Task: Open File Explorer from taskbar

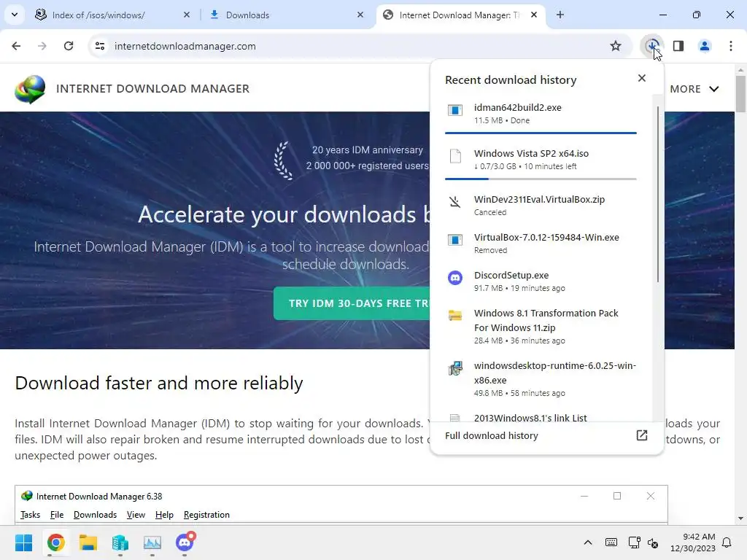Action: click(88, 542)
